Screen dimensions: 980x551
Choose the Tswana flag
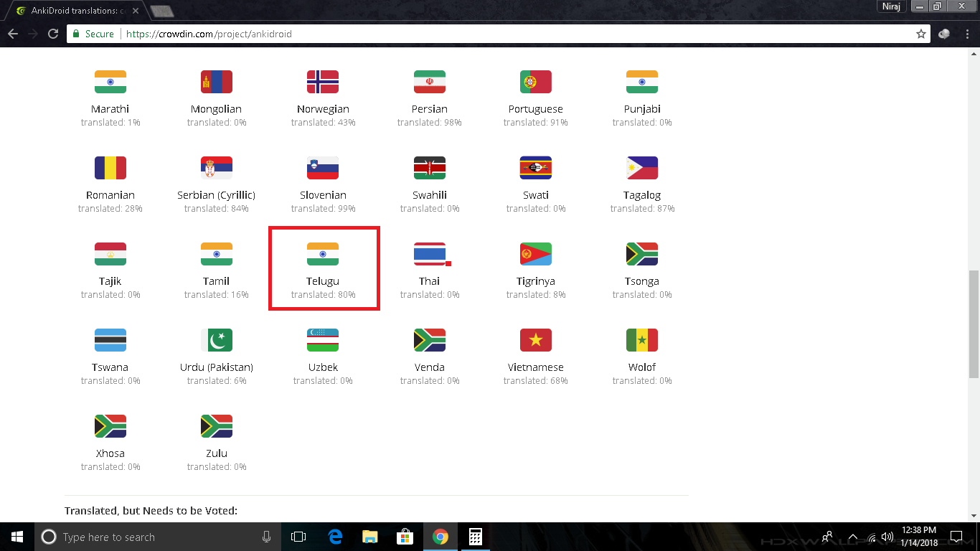click(x=110, y=340)
